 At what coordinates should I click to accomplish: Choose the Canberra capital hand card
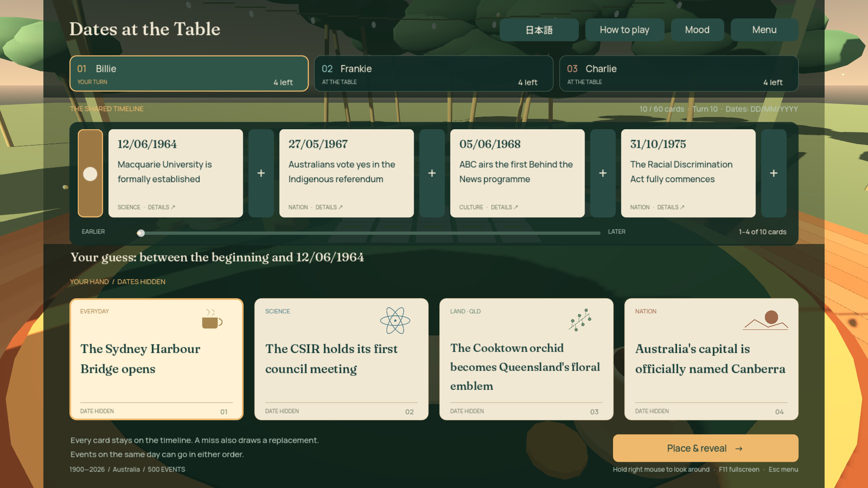(x=711, y=359)
